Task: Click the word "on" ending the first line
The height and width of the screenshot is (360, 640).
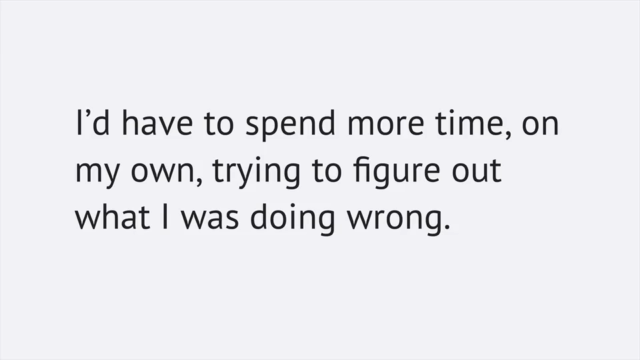Action: click(x=540, y=125)
